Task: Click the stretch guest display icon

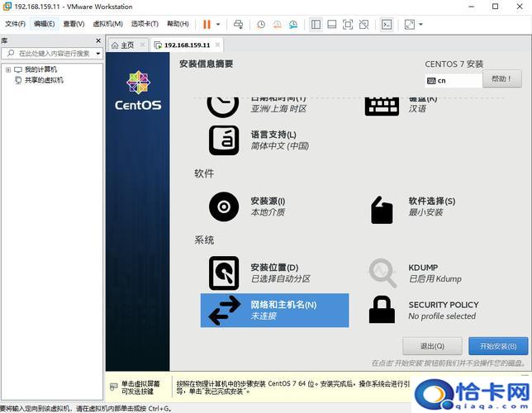Action: pos(410,25)
